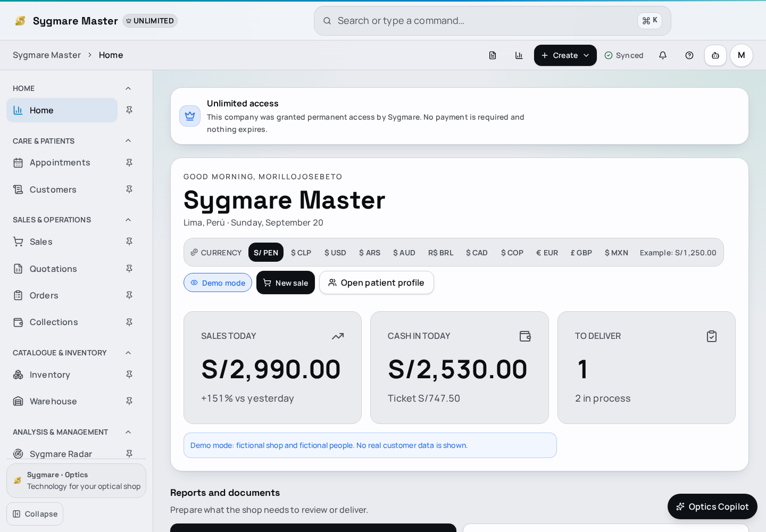766x532 pixels.
Task: Collapse the HOME sidebar section
Action: 128,88
